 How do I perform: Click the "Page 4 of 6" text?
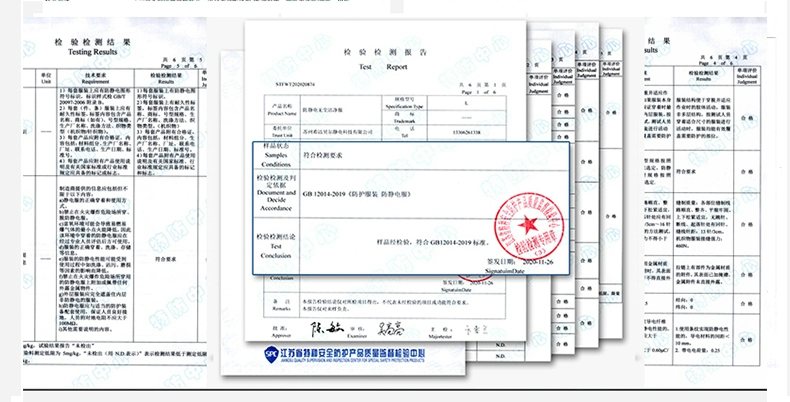715,63
